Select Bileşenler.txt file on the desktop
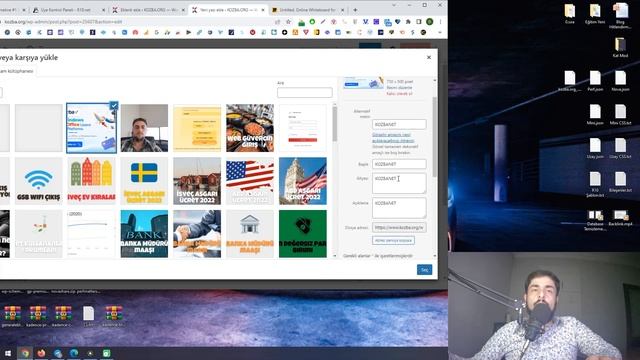The width and height of the screenshot is (640, 360). [x=620, y=182]
